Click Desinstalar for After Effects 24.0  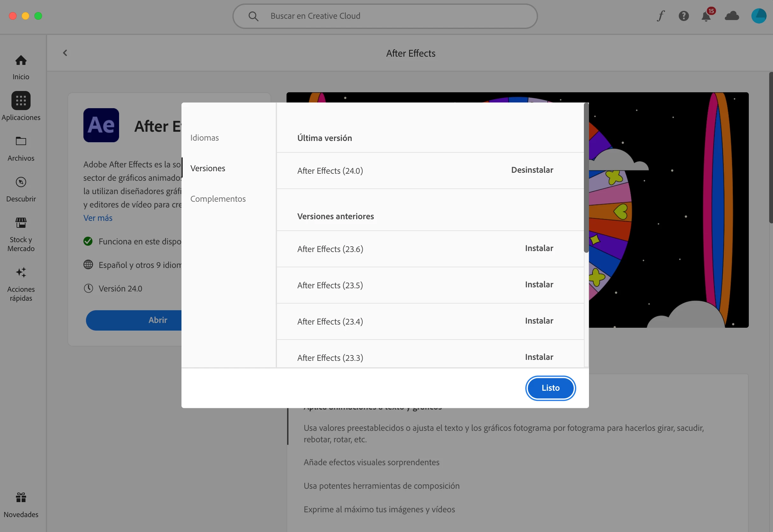(x=532, y=170)
